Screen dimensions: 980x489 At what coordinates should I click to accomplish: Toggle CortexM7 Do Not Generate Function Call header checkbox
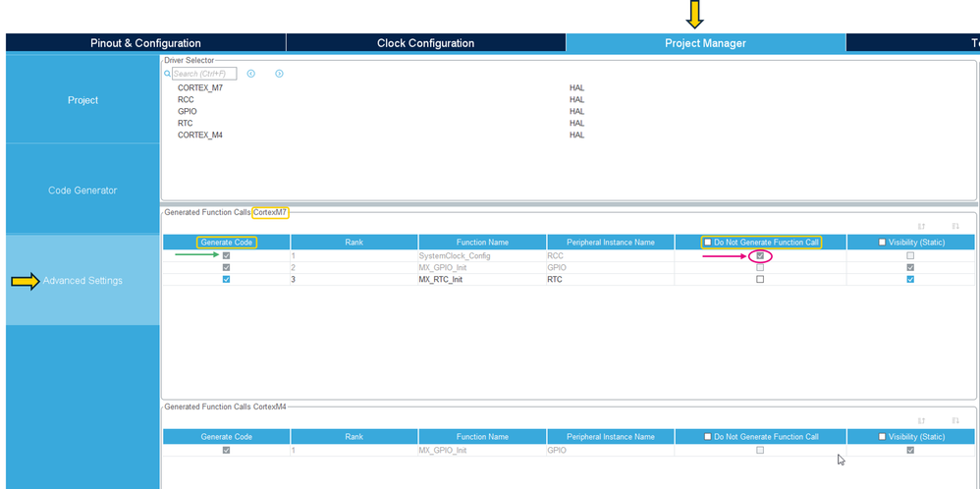click(x=707, y=242)
